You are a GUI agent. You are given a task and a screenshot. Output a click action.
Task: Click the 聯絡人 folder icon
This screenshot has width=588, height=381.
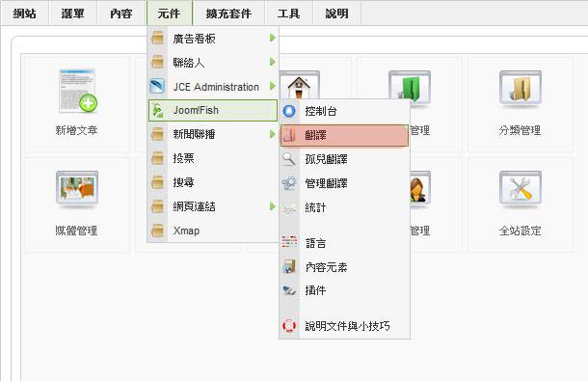pos(157,62)
